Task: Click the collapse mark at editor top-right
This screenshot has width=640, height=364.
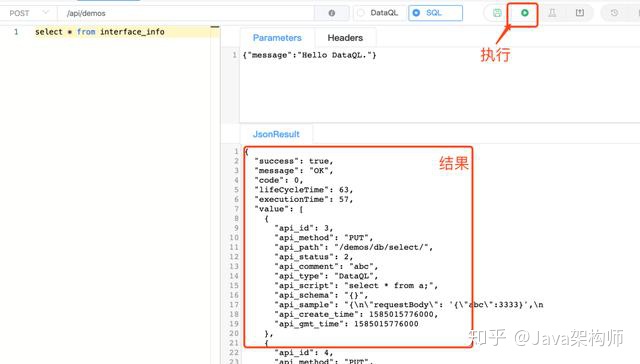Action: [x=215, y=27]
